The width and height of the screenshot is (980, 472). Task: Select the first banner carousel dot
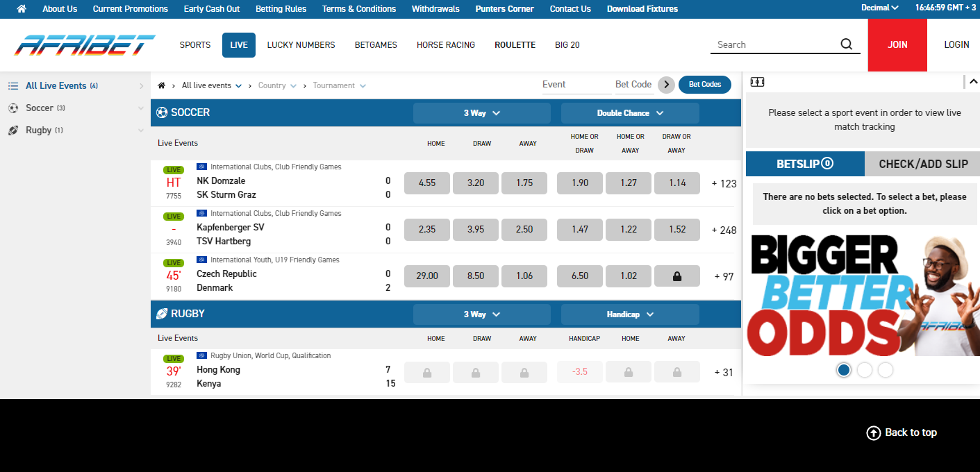843,370
